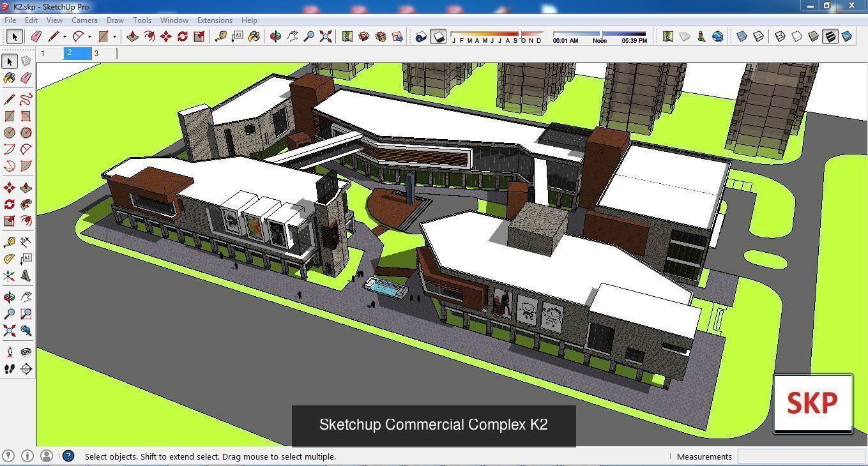Select the Rotate tool in top toolbar
This screenshot has height=466, width=868.
(x=183, y=36)
